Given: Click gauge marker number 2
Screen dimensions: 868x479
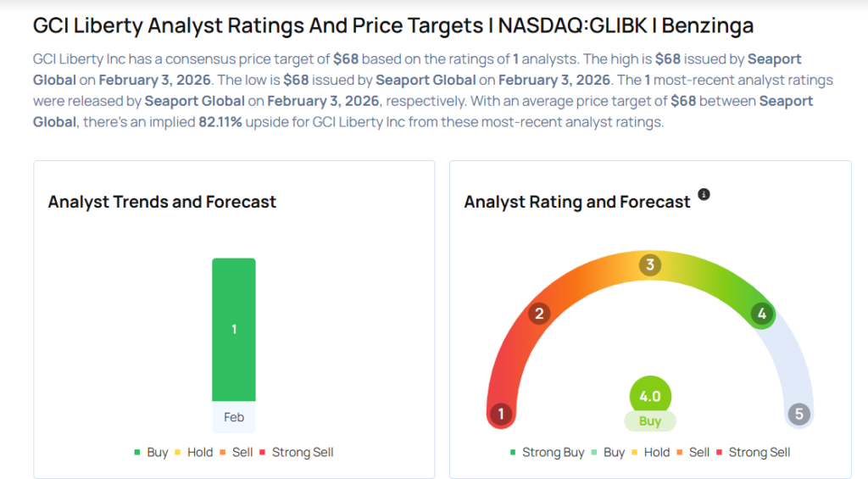Looking at the screenshot, I should pyautogui.click(x=538, y=314).
